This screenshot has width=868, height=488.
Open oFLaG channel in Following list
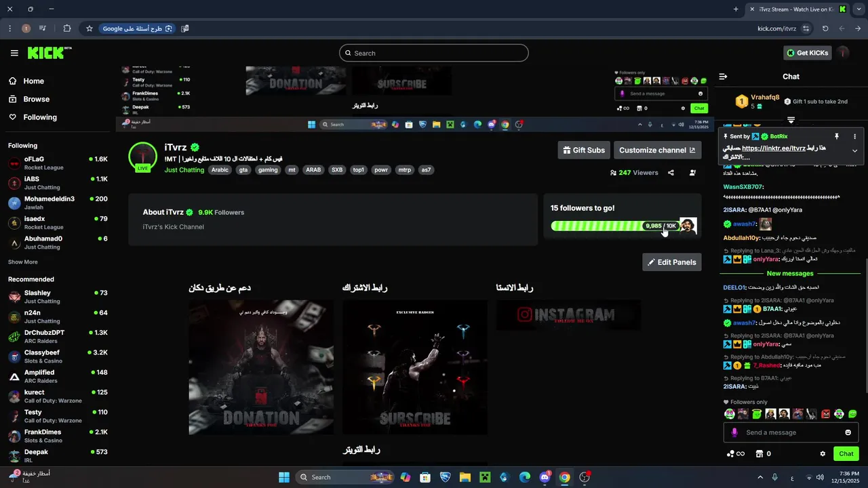(58, 163)
